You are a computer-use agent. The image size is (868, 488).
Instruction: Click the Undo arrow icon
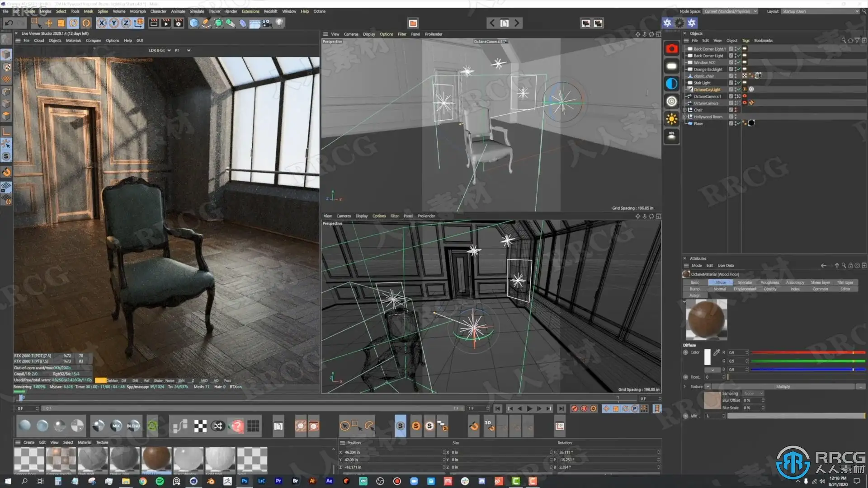point(9,23)
